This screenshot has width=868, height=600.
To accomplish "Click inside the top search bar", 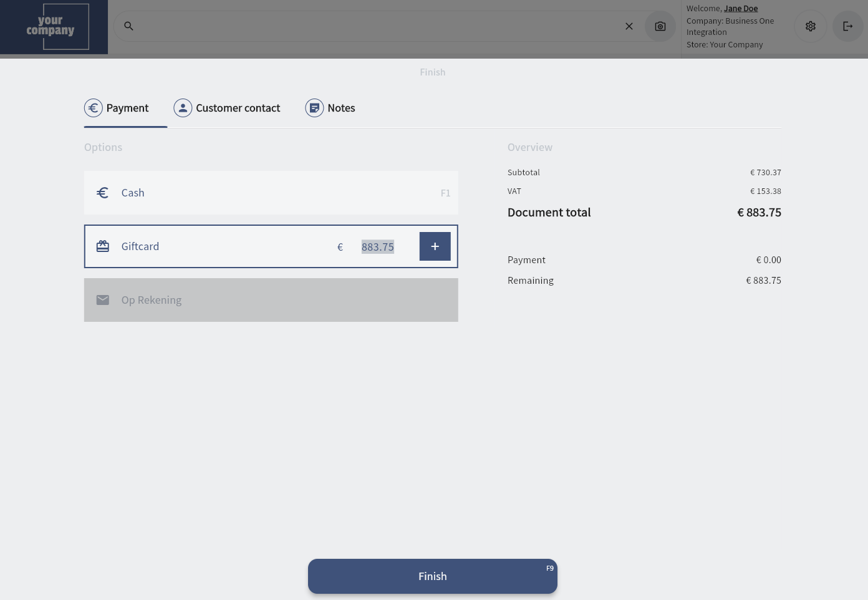I will (374, 26).
